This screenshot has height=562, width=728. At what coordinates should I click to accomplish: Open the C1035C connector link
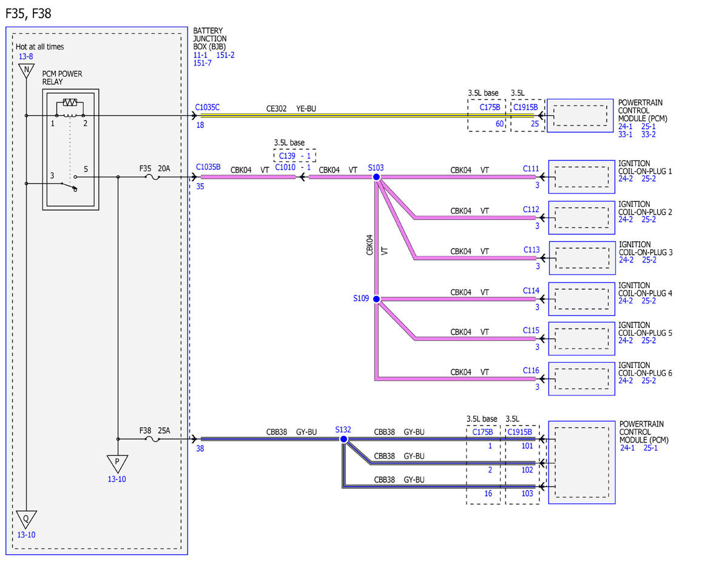207,107
